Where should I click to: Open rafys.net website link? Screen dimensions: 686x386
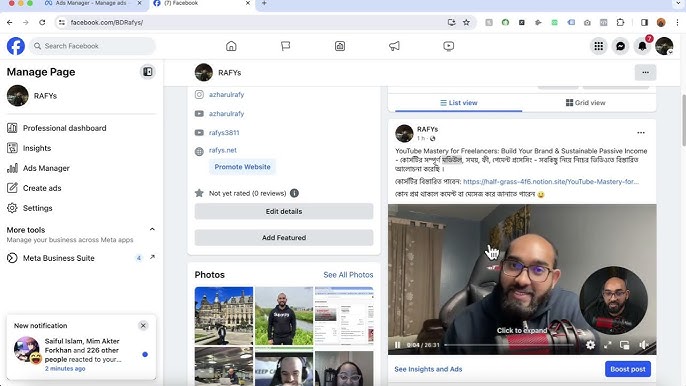tap(223, 150)
